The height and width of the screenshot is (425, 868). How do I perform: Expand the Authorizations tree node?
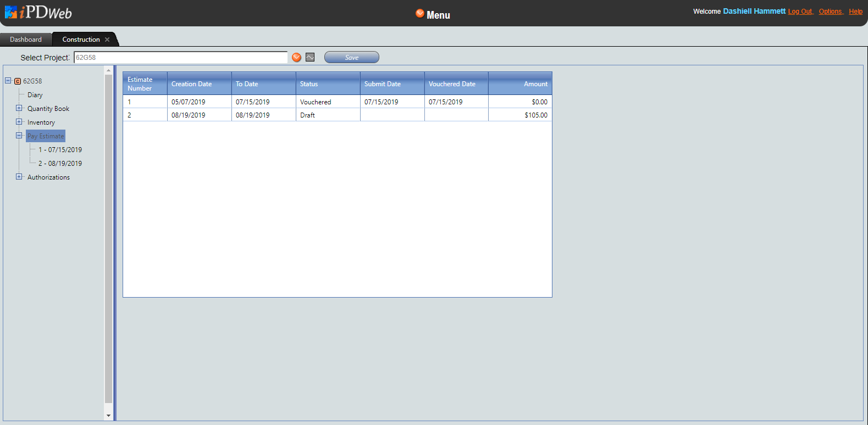(19, 177)
